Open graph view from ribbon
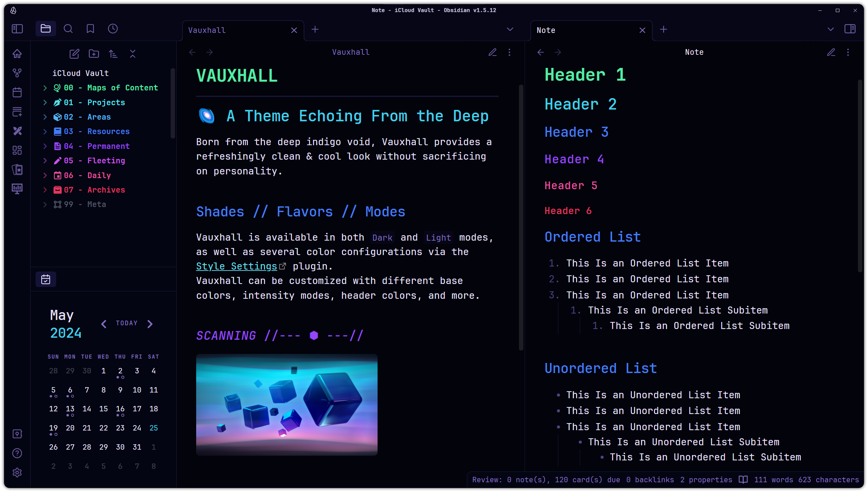The width and height of the screenshot is (868, 492). [x=17, y=73]
